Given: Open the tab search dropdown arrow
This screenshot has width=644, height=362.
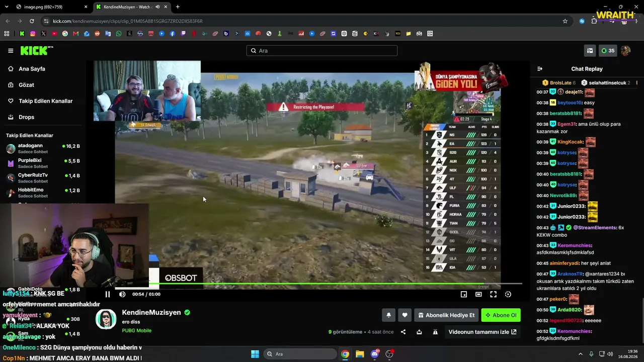Looking at the screenshot, I should pos(7,7).
